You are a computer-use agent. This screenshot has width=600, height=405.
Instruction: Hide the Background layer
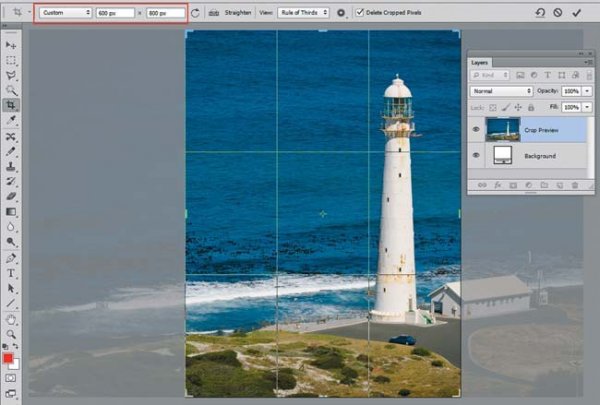[476, 156]
